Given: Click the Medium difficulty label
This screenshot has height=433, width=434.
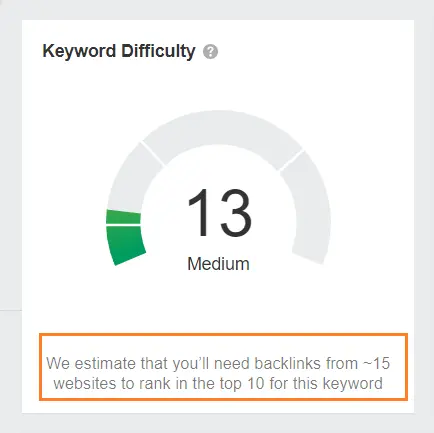Looking at the screenshot, I should [218, 264].
